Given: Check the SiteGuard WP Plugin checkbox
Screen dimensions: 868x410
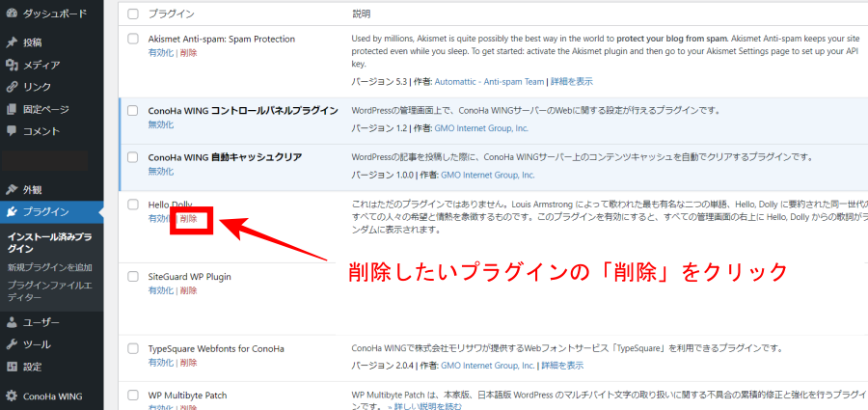Looking at the screenshot, I should (133, 277).
